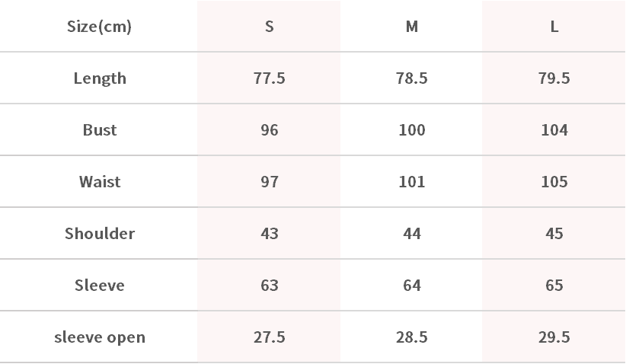Click Length value 79.5 for size L
The height and width of the screenshot is (364, 626).
pos(554,78)
